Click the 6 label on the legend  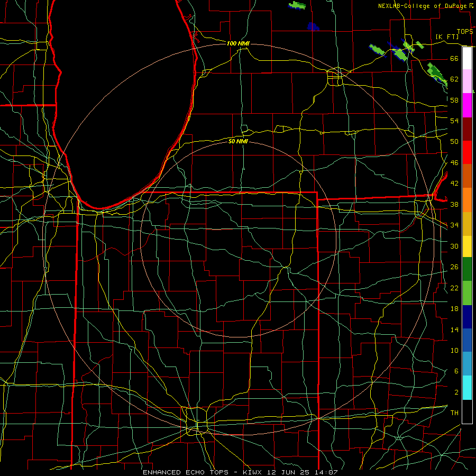[x=456, y=371]
